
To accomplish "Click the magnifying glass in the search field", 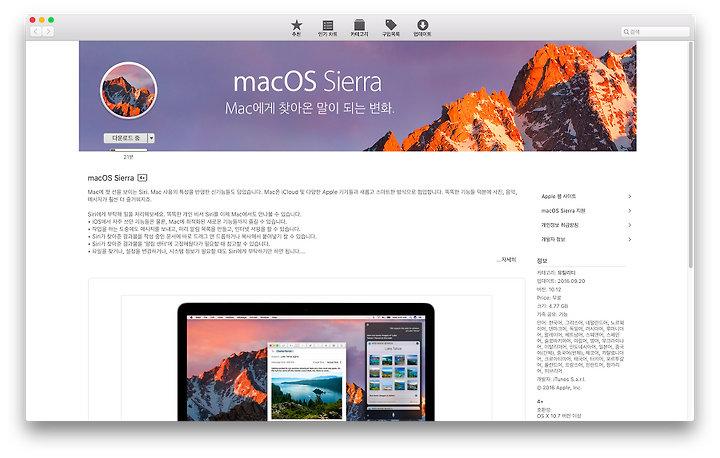I will 626,32.
